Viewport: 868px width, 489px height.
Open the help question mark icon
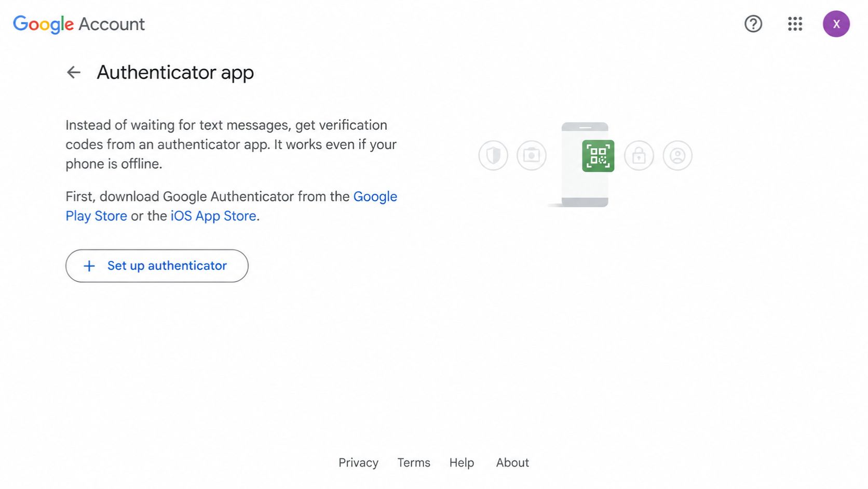753,24
